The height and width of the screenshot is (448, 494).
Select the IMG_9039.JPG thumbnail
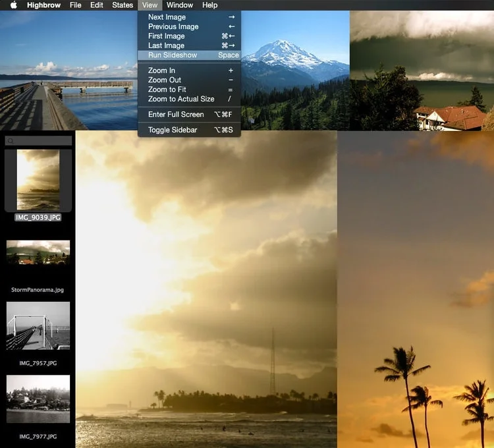click(38, 180)
